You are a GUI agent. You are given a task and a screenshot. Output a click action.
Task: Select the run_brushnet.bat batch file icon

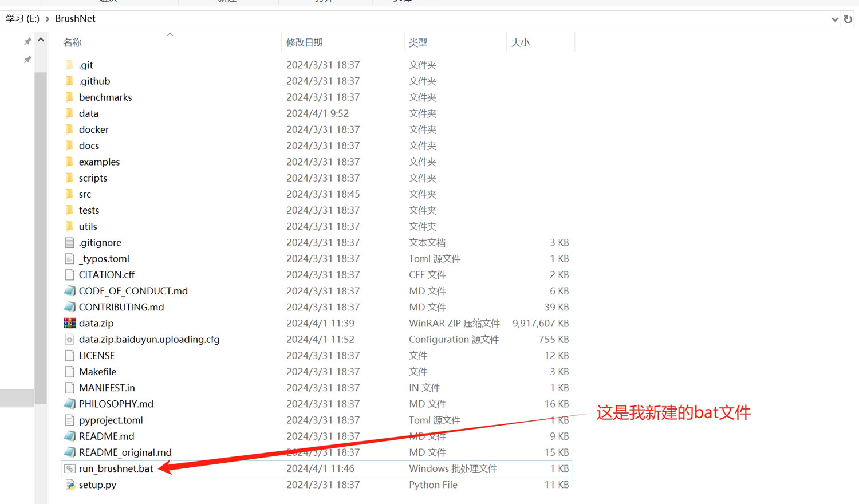tap(69, 468)
